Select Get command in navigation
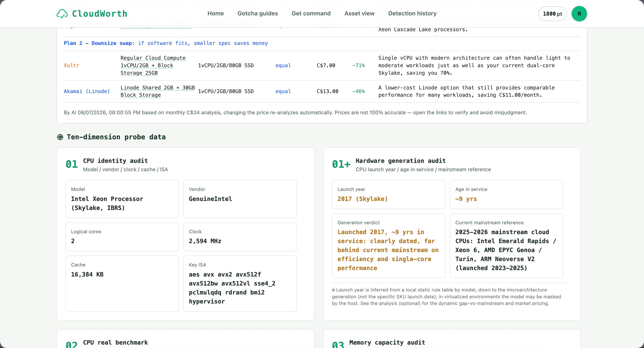 (x=311, y=13)
